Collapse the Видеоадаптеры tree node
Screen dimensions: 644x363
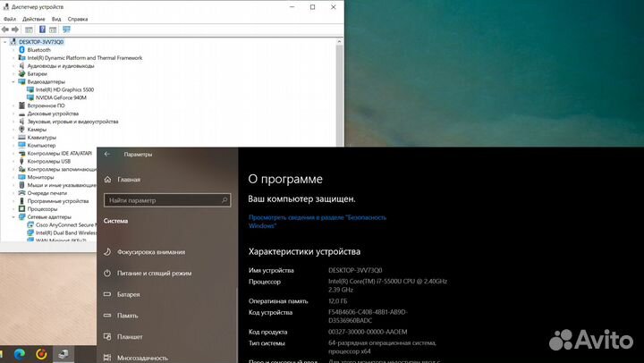click(14, 81)
